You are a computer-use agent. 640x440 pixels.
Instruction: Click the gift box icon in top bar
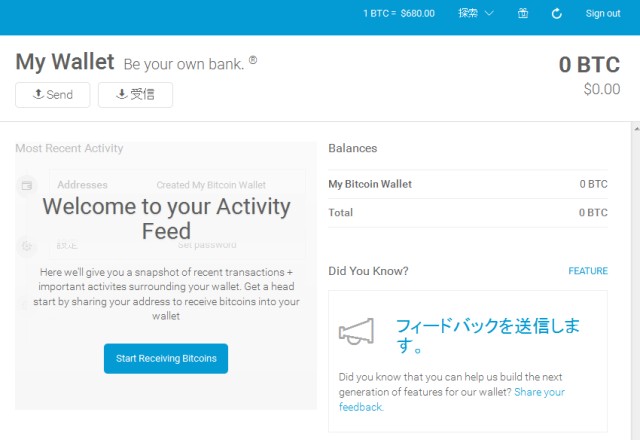point(523,13)
